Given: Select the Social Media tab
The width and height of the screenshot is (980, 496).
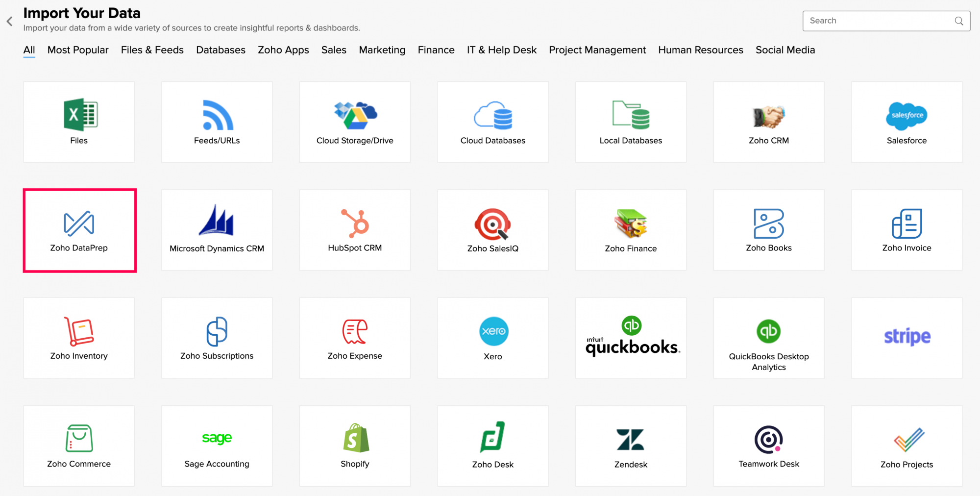Looking at the screenshot, I should [x=785, y=50].
